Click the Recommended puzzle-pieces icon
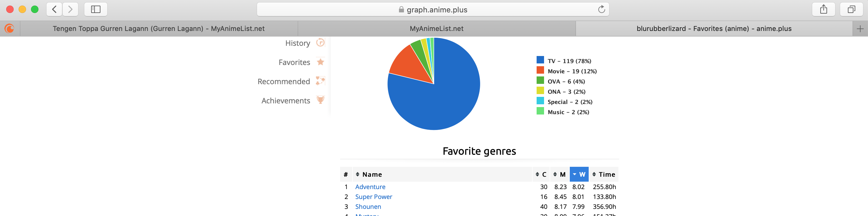 pyautogui.click(x=320, y=81)
